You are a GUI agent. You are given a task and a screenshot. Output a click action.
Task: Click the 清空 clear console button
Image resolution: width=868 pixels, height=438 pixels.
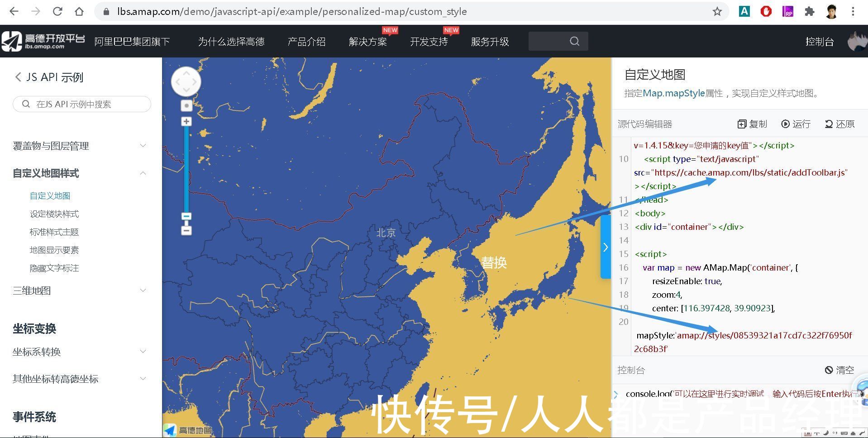[x=839, y=370]
